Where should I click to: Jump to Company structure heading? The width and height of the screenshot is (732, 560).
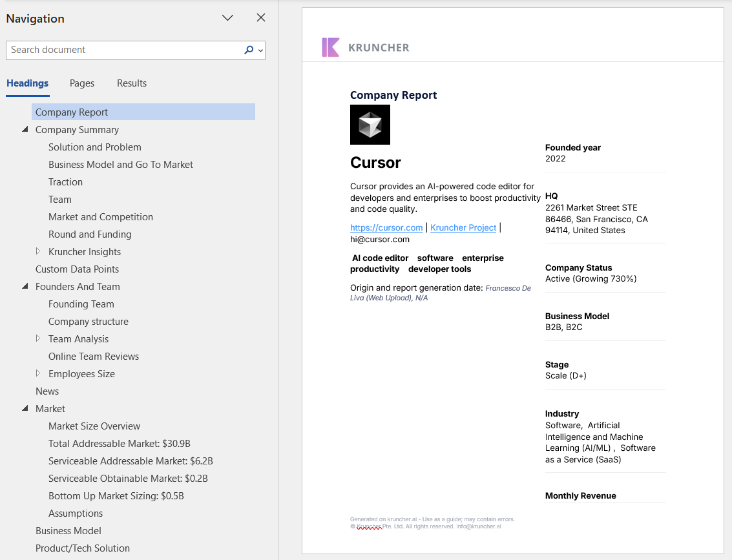tap(89, 322)
